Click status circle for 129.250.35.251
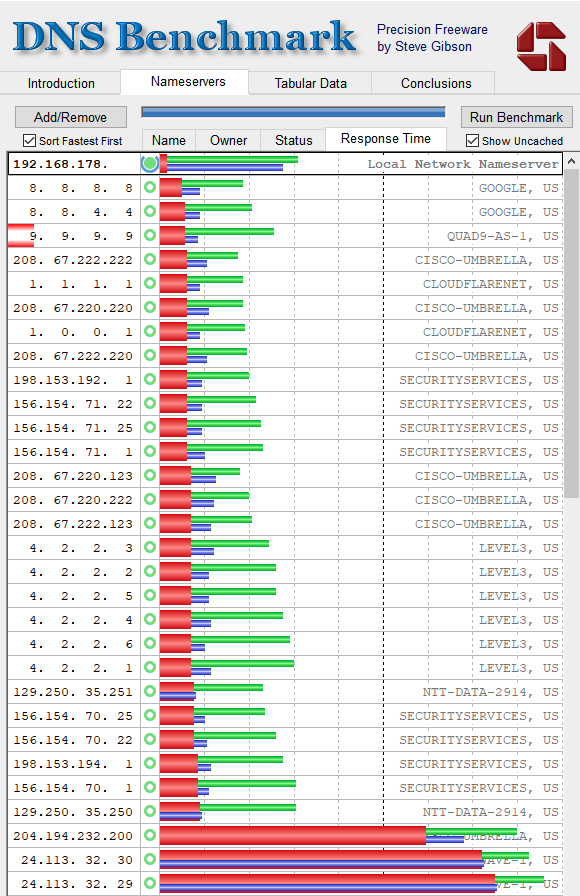The image size is (580, 896). pyautogui.click(x=150, y=691)
